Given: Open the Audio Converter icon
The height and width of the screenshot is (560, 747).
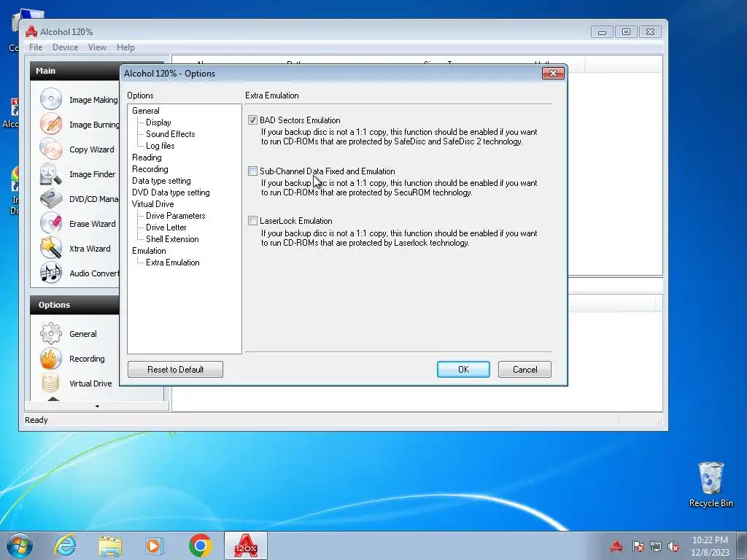Looking at the screenshot, I should point(51,273).
